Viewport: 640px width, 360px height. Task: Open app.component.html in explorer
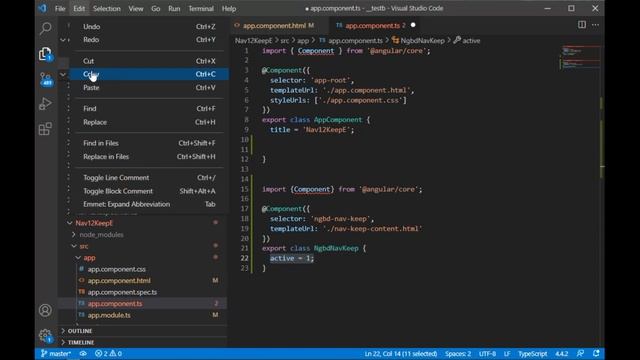coord(119,280)
